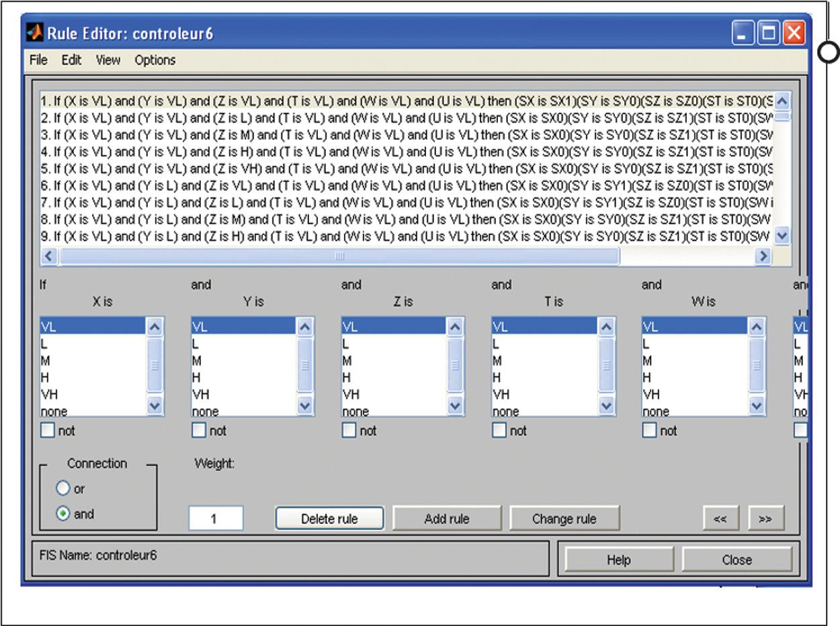840x626 pixels.
Task: Click the horizontal scrollbar of the rule list
Action: (339, 256)
